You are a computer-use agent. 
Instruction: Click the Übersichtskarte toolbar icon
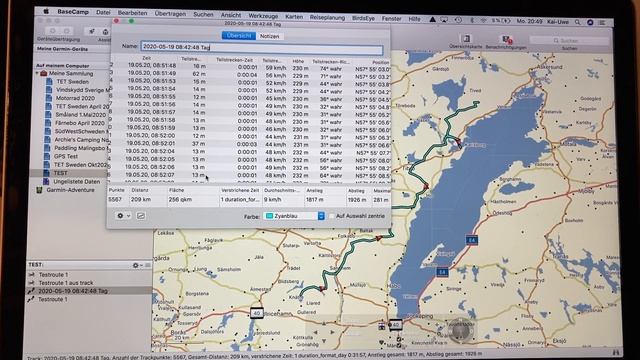coord(466,40)
